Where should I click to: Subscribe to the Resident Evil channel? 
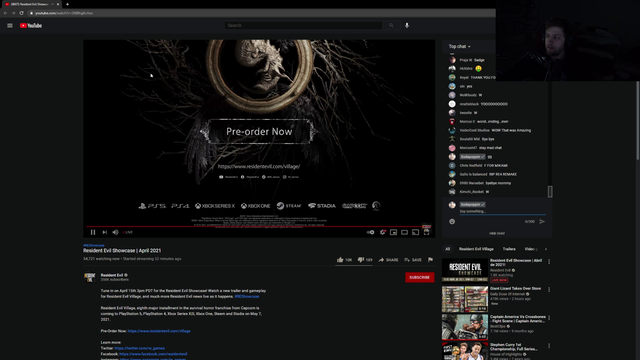(x=420, y=278)
